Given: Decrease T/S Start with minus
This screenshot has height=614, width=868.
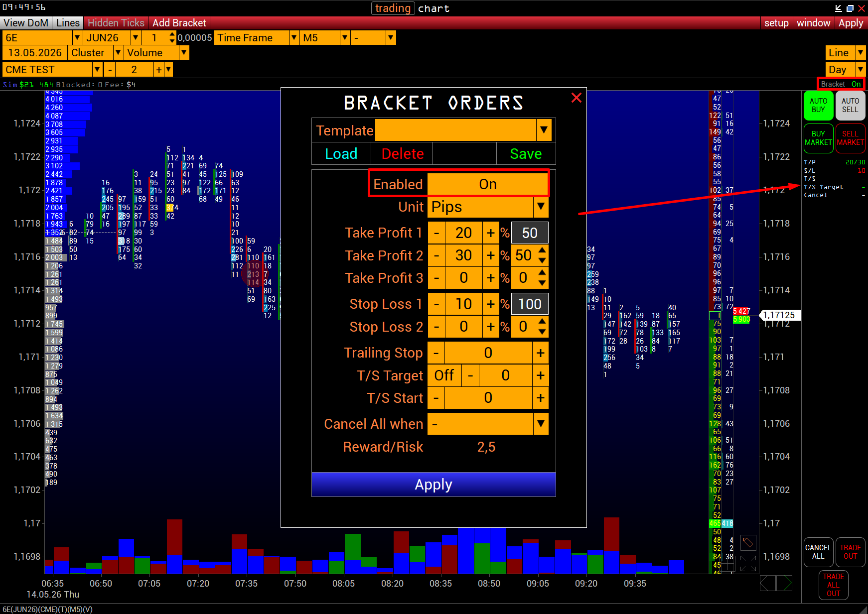Looking at the screenshot, I should coord(436,398).
